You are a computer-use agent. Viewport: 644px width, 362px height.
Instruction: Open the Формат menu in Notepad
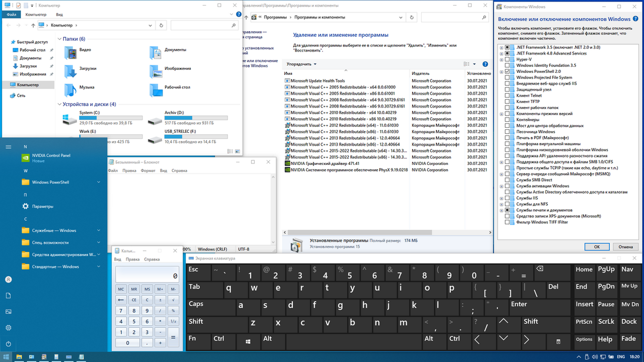pos(148,170)
